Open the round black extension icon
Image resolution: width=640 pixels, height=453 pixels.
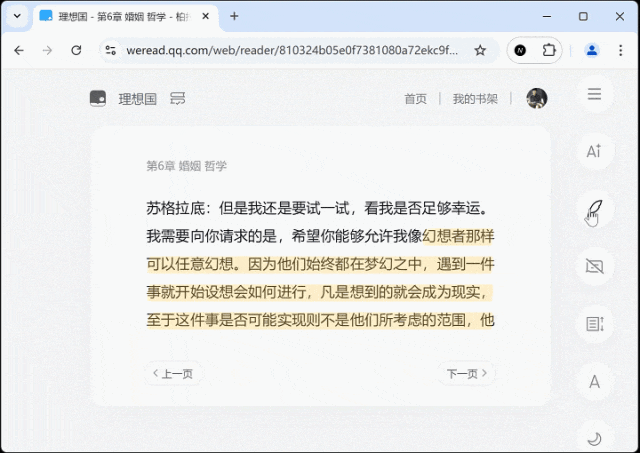(520, 50)
